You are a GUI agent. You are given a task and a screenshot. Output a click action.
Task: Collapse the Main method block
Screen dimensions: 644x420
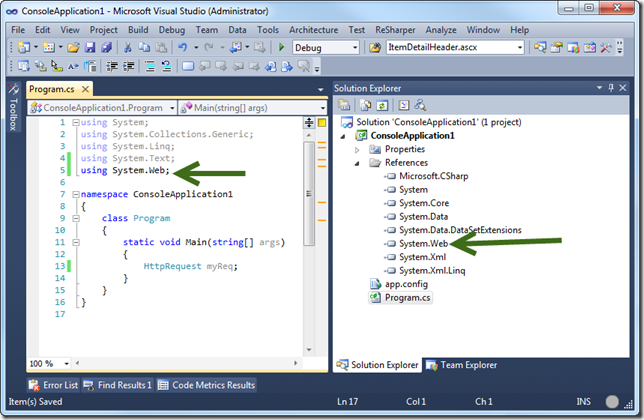click(x=76, y=242)
